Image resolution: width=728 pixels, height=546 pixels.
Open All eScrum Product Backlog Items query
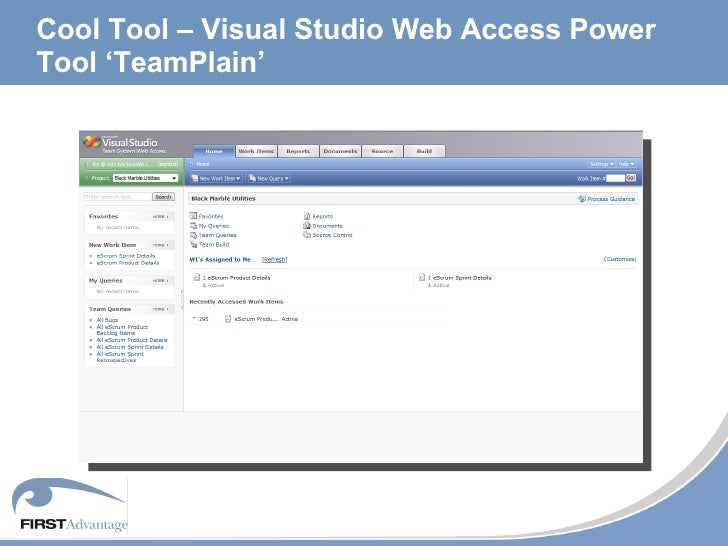click(122, 330)
